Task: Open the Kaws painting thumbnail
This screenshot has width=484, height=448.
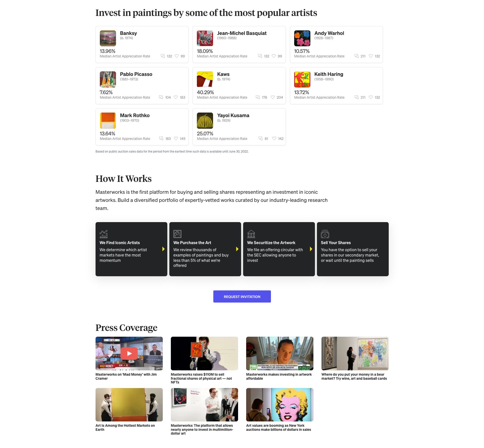Action: click(x=205, y=79)
